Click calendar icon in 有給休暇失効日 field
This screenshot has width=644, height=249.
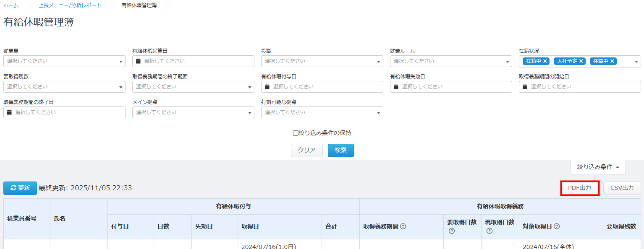pyautogui.click(x=396, y=87)
